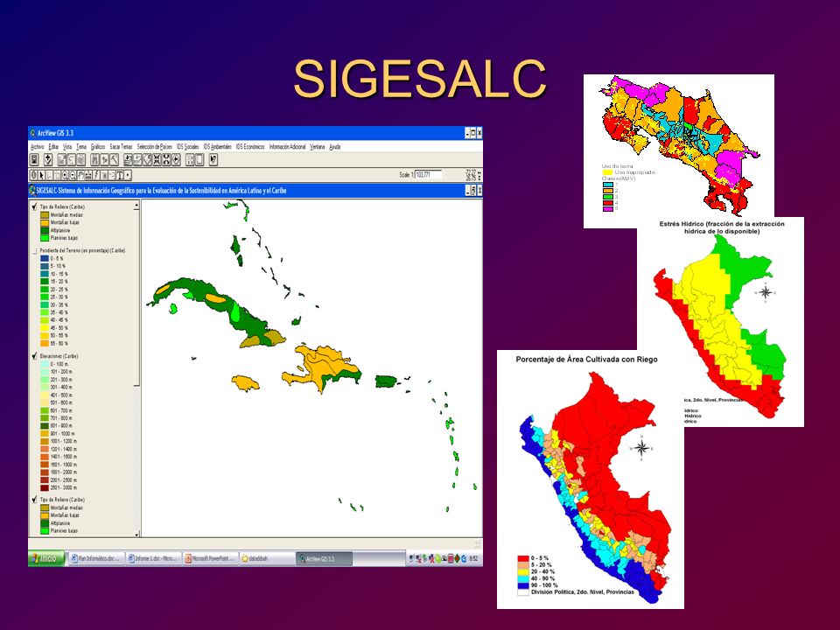Click the Scale input field
The image size is (840, 630).
[429, 175]
